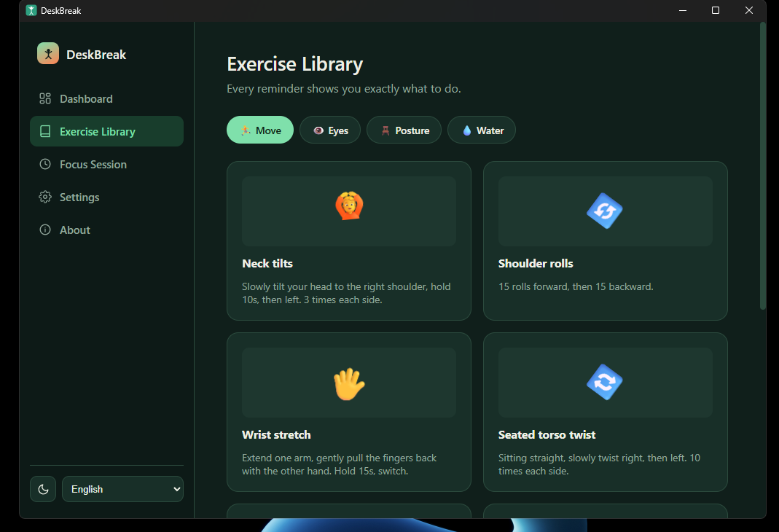This screenshot has width=779, height=532.
Task: Click the Settings gear icon
Action: (45, 197)
